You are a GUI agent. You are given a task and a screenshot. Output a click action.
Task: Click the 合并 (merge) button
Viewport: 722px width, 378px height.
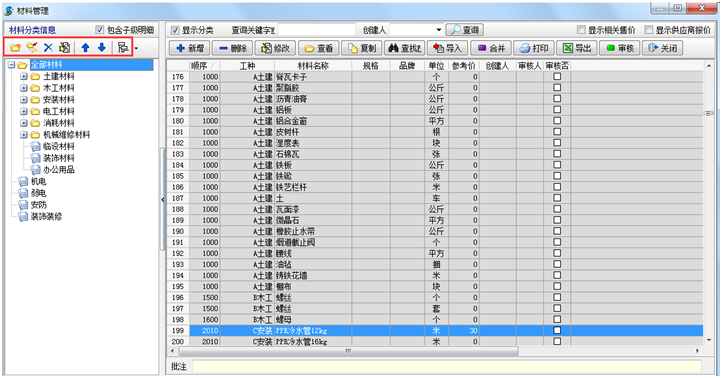(x=491, y=48)
